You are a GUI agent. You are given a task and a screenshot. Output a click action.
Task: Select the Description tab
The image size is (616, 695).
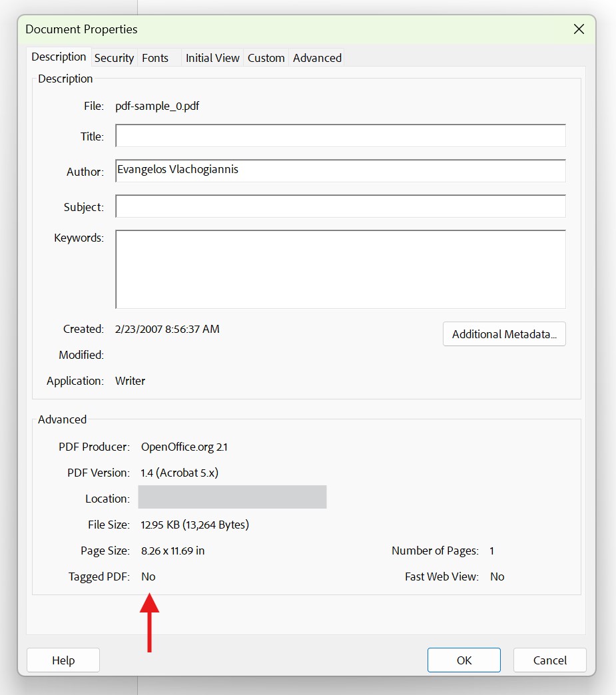point(59,57)
